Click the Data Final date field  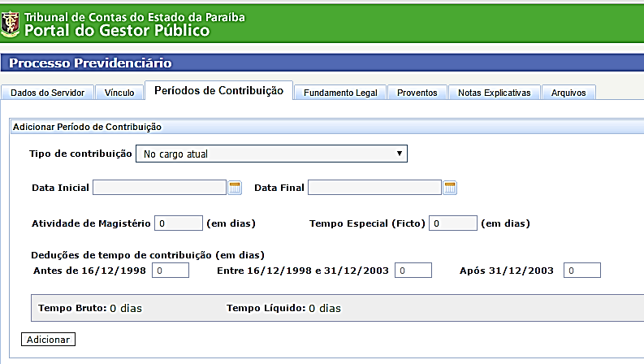tap(374, 188)
